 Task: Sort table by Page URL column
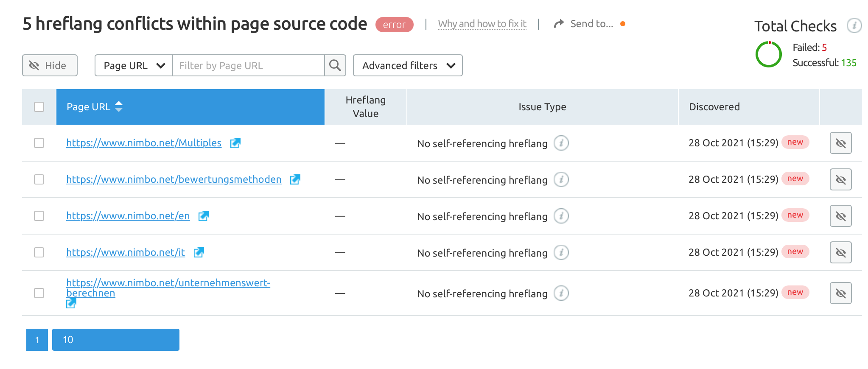pyautogui.click(x=119, y=107)
